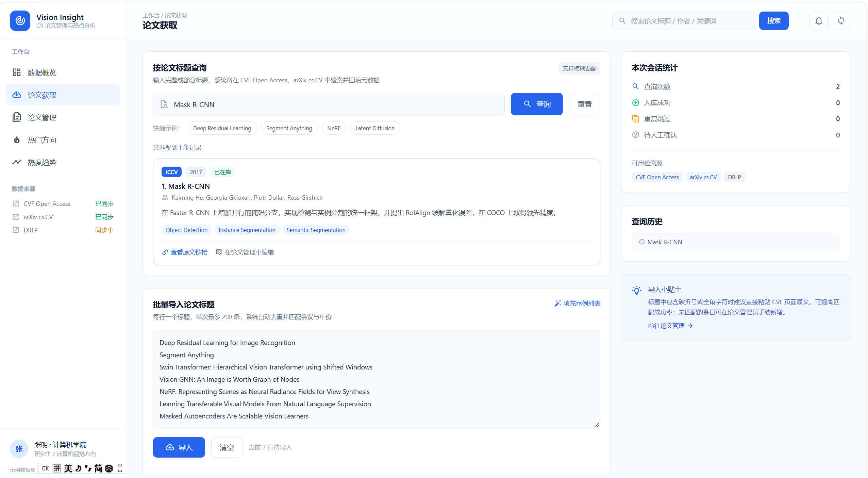Open DBLP external link icon in sidebar
Screen dimensions: 868x478
coord(16,230)
